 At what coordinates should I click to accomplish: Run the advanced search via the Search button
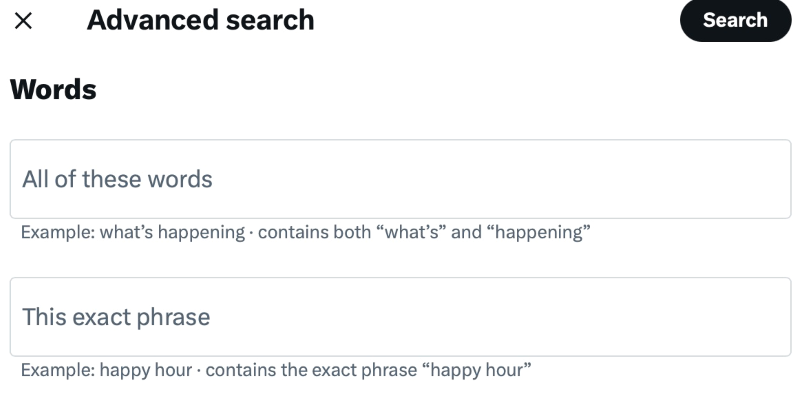coord(735,21)
